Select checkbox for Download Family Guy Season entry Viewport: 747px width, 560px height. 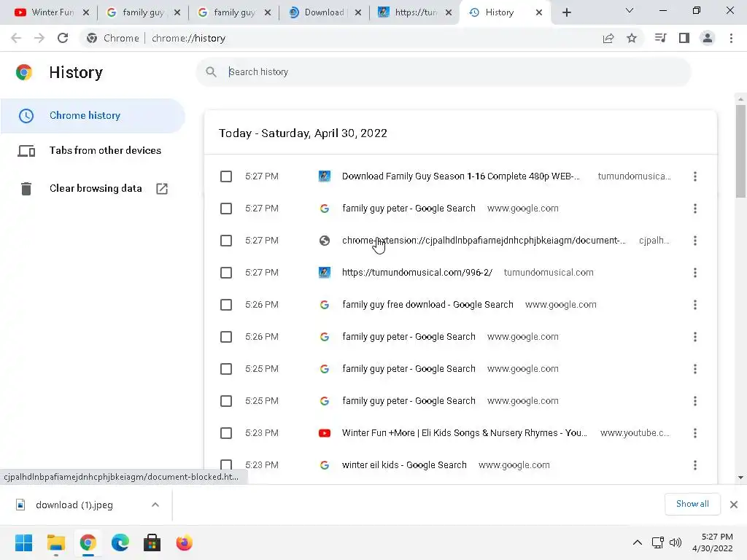(x=226, y=176)
